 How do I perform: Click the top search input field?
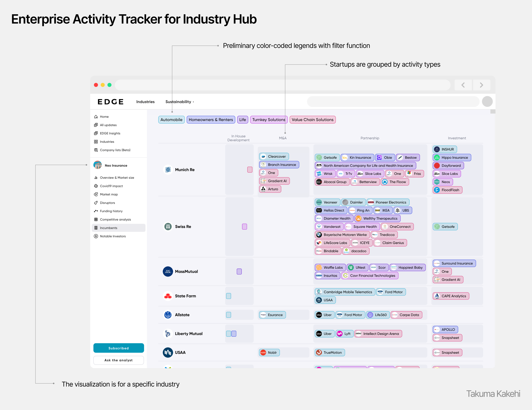(x=393, y=102)
